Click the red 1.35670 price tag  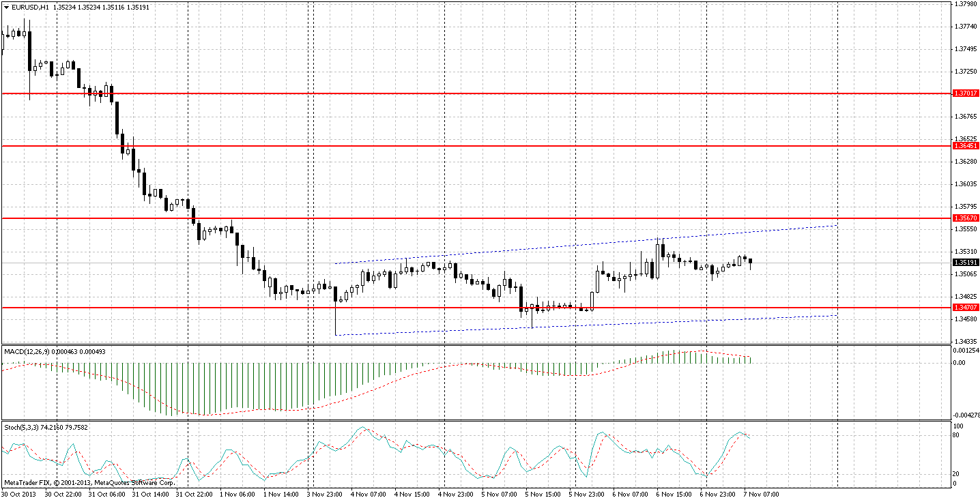[966, 218]
